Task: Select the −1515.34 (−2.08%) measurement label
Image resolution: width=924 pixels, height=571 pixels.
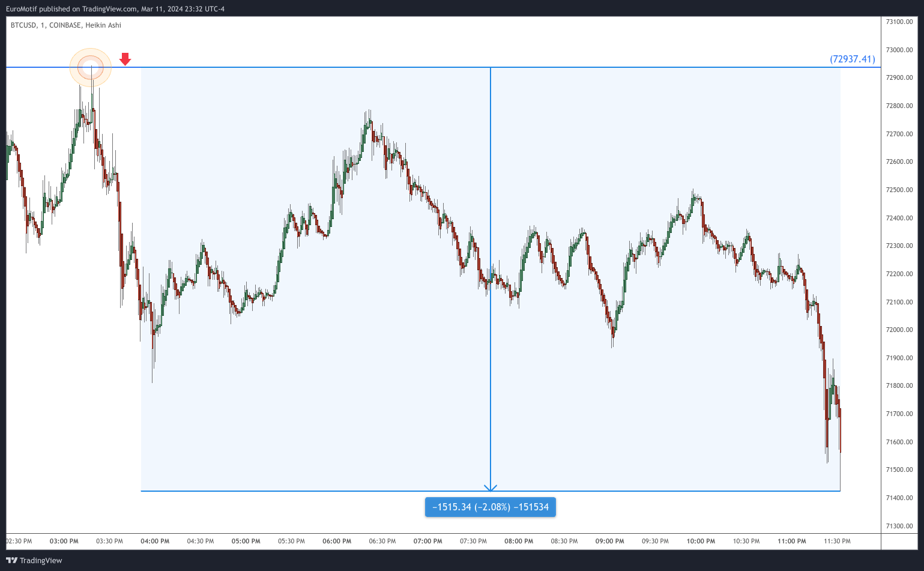Action: pyautogui.click(x=491, y=507)
